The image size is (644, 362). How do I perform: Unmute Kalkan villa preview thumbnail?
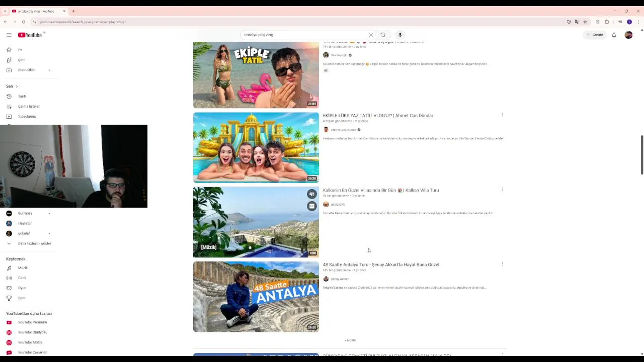[x=312, y=194]
